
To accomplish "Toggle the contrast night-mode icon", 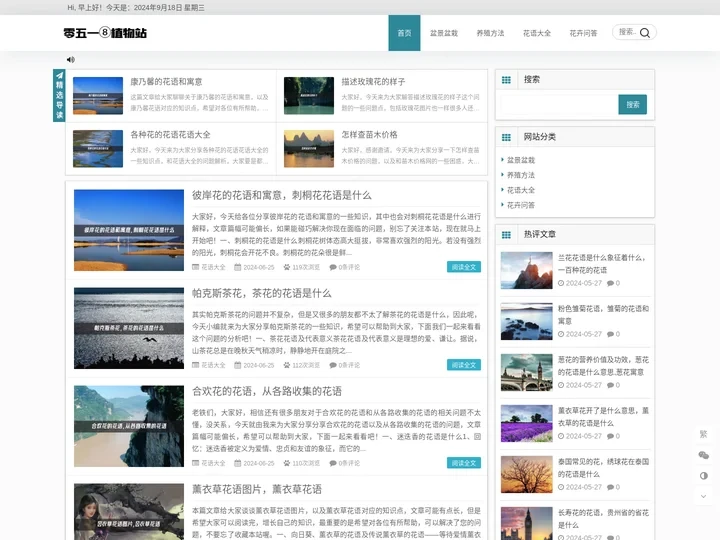I will 703,476.
